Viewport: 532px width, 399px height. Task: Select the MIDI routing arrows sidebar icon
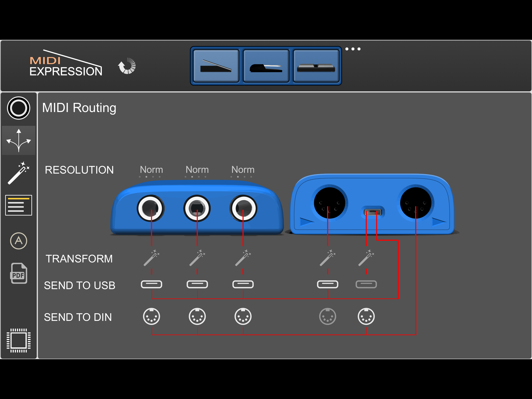(x=18, y=140)
